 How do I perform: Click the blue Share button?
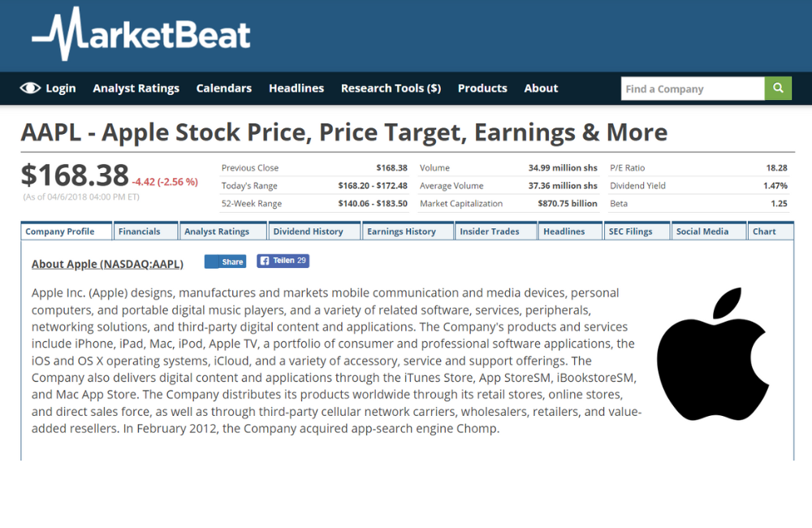pos(225,262)
